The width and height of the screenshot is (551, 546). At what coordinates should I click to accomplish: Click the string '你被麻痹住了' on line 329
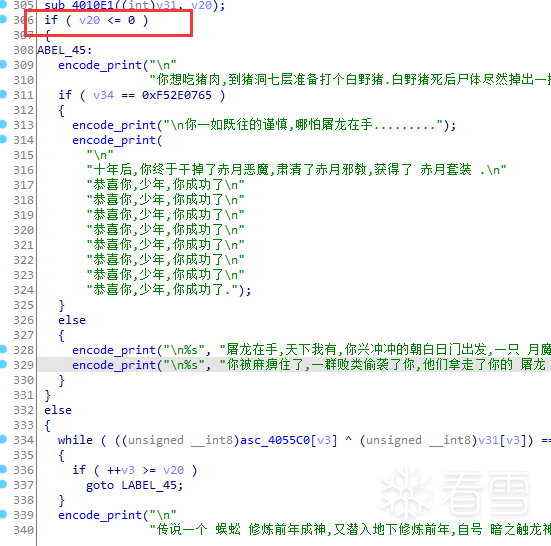click(265, 365)
